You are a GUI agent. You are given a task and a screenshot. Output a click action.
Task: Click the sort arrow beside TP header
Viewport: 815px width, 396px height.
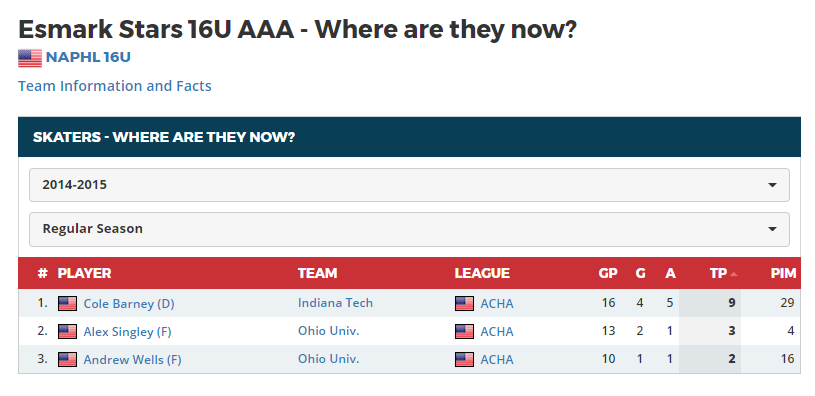pos(733,274)
